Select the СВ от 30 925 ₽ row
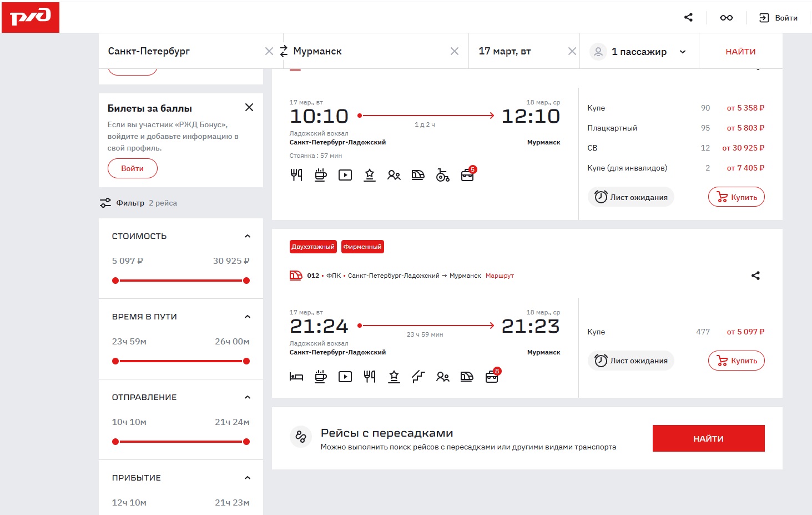812x515 pixels. click(x=676, y=148)
